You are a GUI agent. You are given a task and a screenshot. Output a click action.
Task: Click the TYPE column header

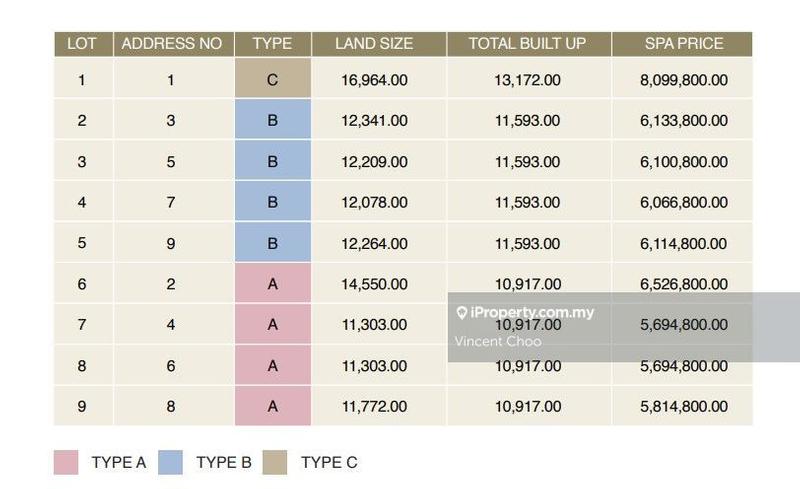272,44
